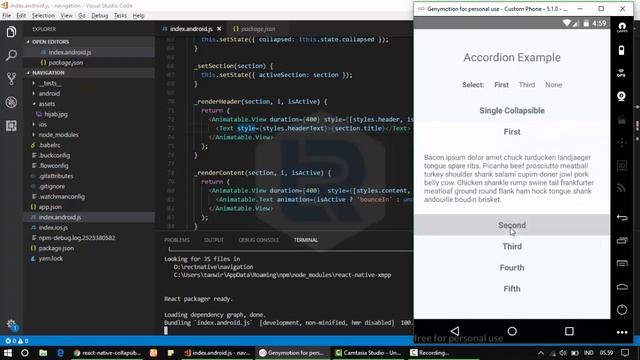Image resolution: width=640 pixels, height=360 pixels.
Task: Tap Genymotion back hardware button
Action: [622, 218]
